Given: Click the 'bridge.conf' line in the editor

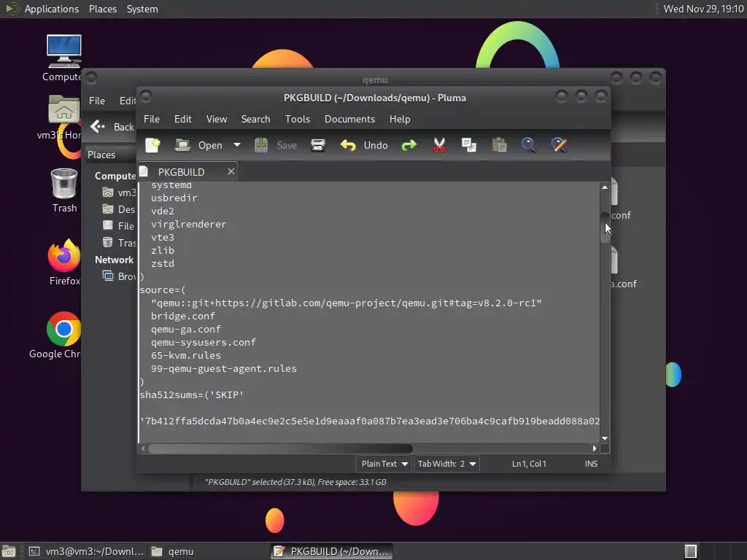Looking at the screenshot, I should [x=183, y=316].
